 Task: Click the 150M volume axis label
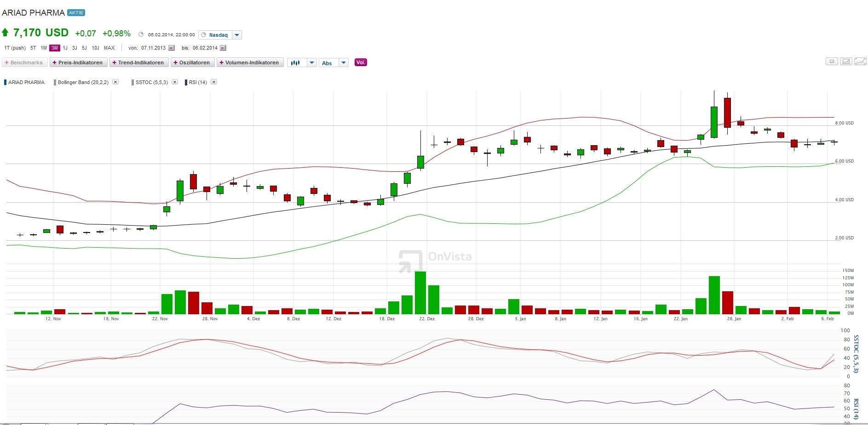click(x=848, y=271)
